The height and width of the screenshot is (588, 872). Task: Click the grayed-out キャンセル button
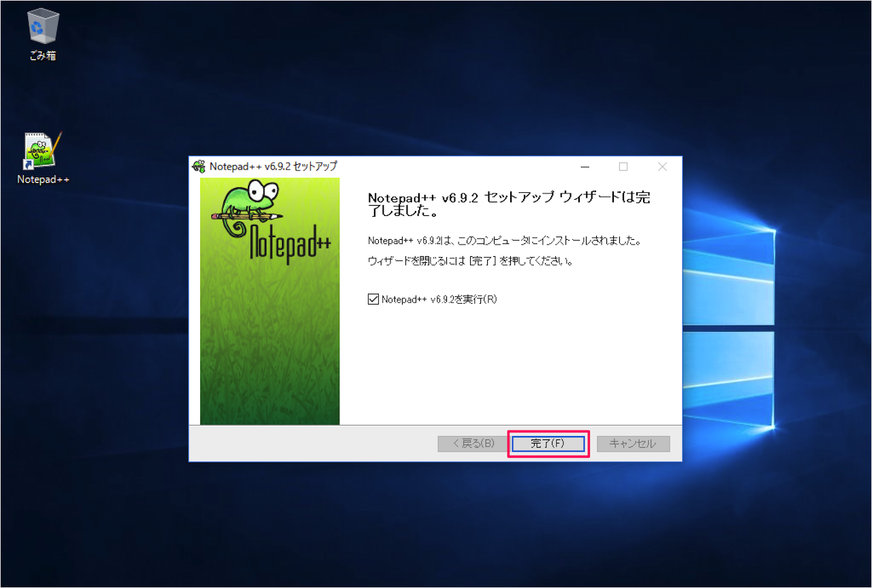point(633,444)
